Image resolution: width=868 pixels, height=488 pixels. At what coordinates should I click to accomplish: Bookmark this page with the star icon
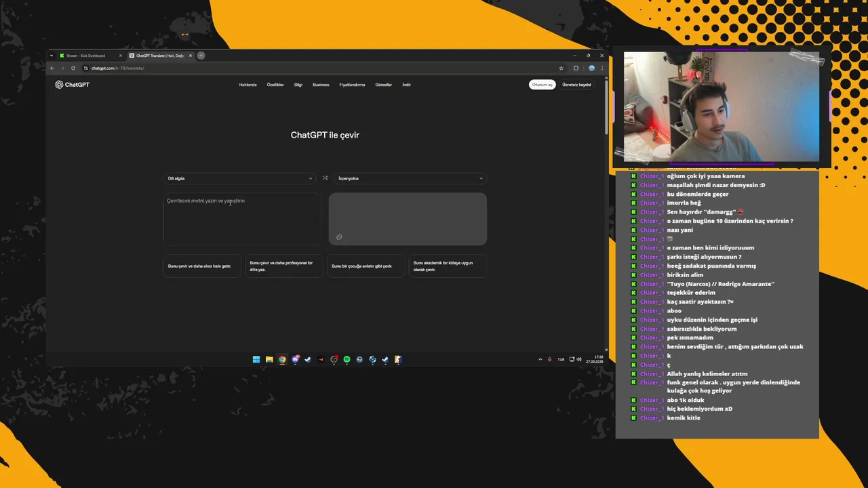coord(561,68)
